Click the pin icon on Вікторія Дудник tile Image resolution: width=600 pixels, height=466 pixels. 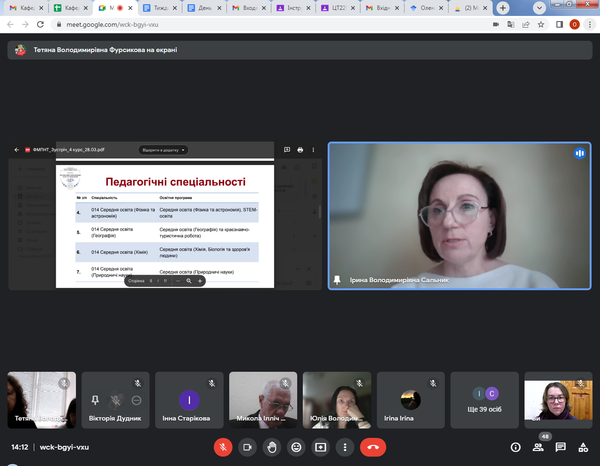(x=94, y=399)
